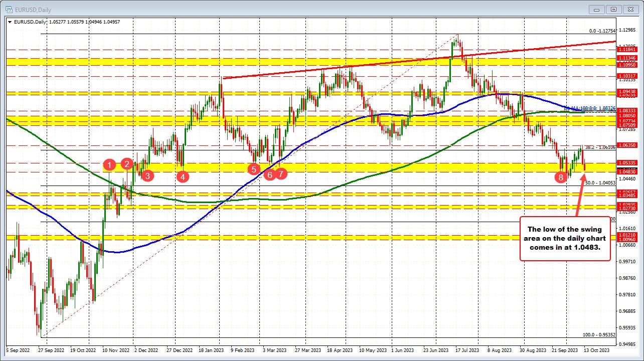Click the annotation box describing the 1.0483 swing low
This screenshot has height=361, width=644.
pyautogui.click(x=565, y=239)
